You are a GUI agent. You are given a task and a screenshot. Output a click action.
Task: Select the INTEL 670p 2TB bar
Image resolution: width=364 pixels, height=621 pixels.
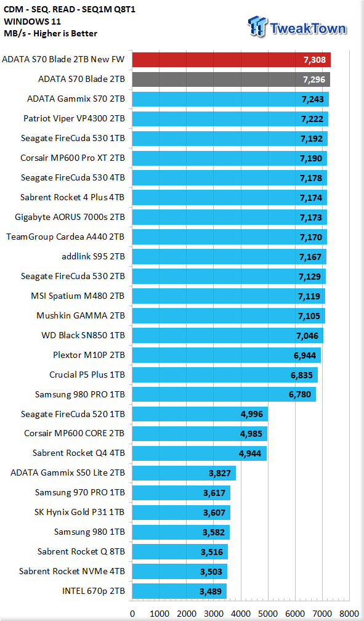(179, 591)
